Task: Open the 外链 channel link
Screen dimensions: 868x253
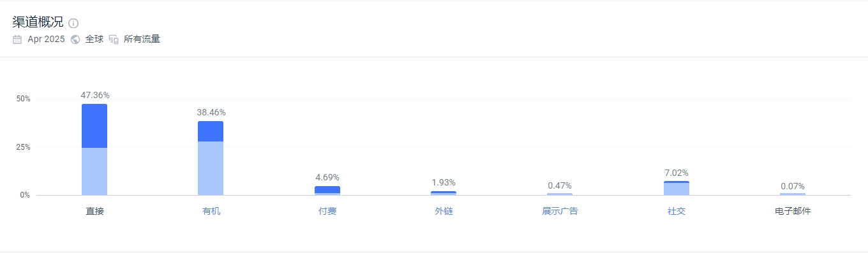Action: point(444,211)
